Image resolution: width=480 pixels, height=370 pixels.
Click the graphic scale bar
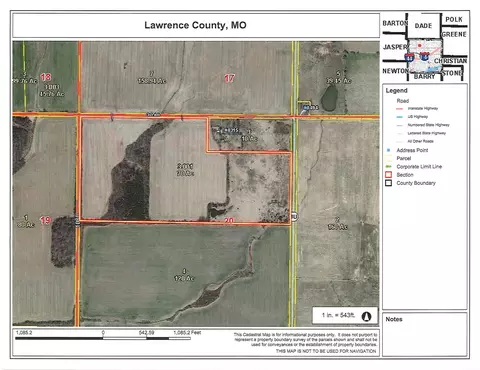103,338
